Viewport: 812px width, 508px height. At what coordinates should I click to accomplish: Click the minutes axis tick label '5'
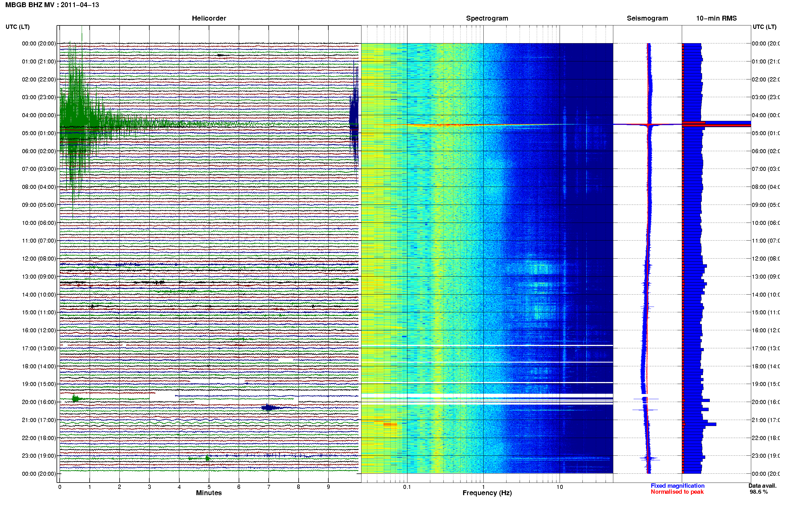209,487
